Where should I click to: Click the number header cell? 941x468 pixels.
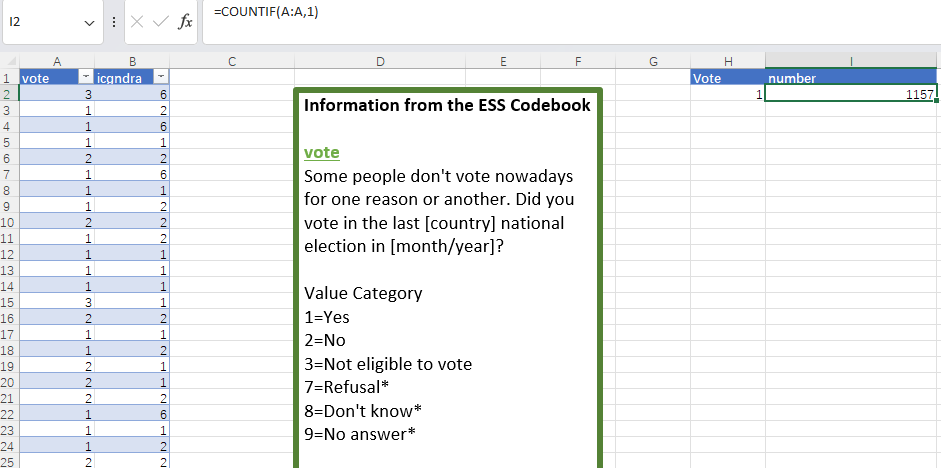[x=852, y=78]
